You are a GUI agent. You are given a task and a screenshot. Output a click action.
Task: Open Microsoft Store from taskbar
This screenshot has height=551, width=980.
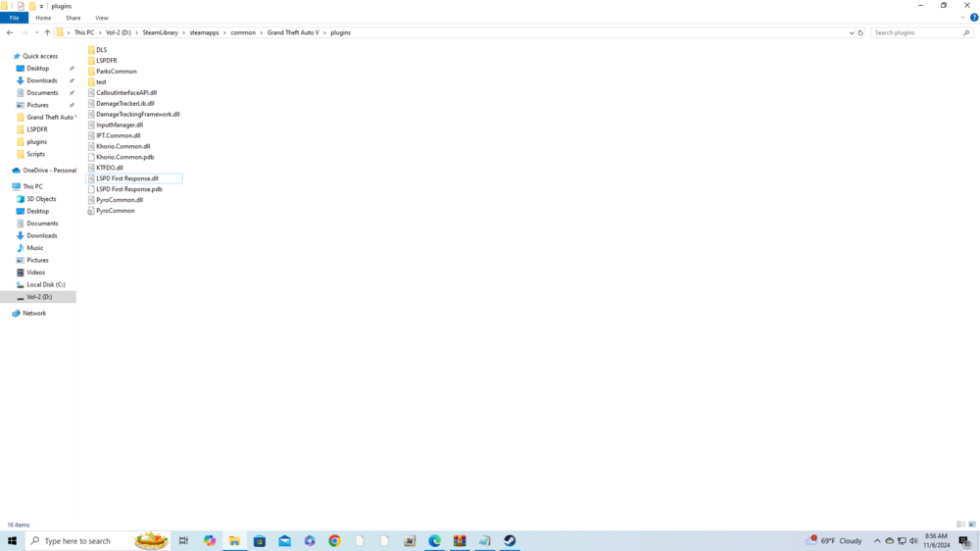click(260, 541)
